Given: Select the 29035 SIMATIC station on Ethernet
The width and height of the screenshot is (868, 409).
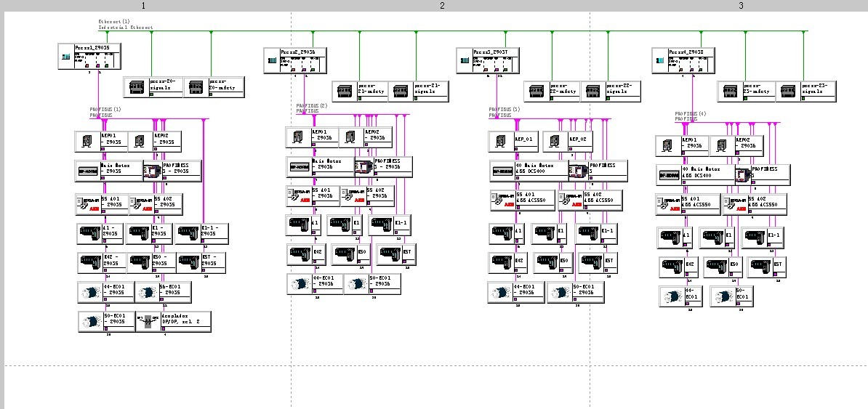Looking at the screenshot, I should click(x=89, y=57).
